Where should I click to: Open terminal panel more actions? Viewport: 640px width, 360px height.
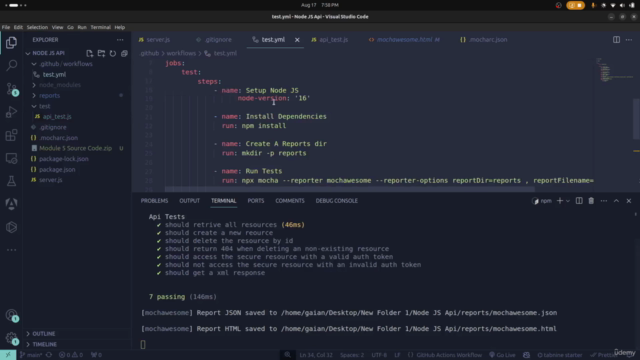coord(604,201)
